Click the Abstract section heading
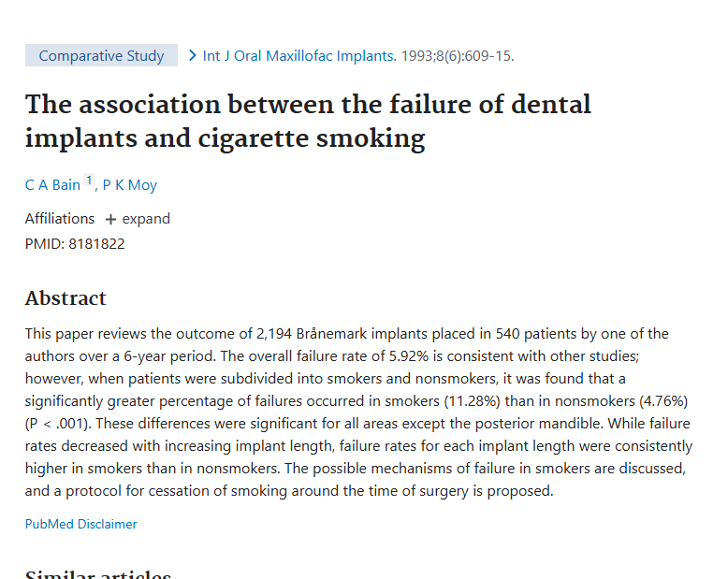This screenshot has width=728, height=579. point(66,297)
